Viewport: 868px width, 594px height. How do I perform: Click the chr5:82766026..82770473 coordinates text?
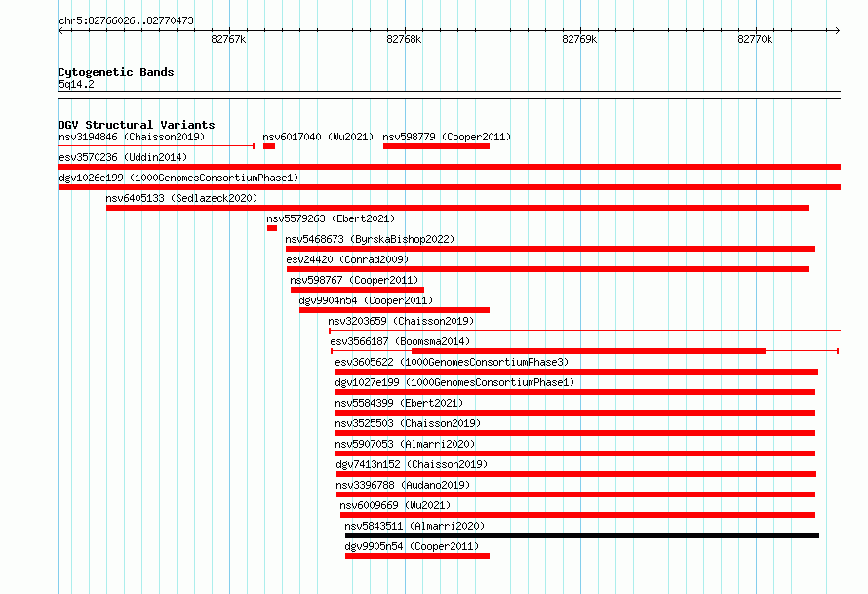[x=126, y=21]
